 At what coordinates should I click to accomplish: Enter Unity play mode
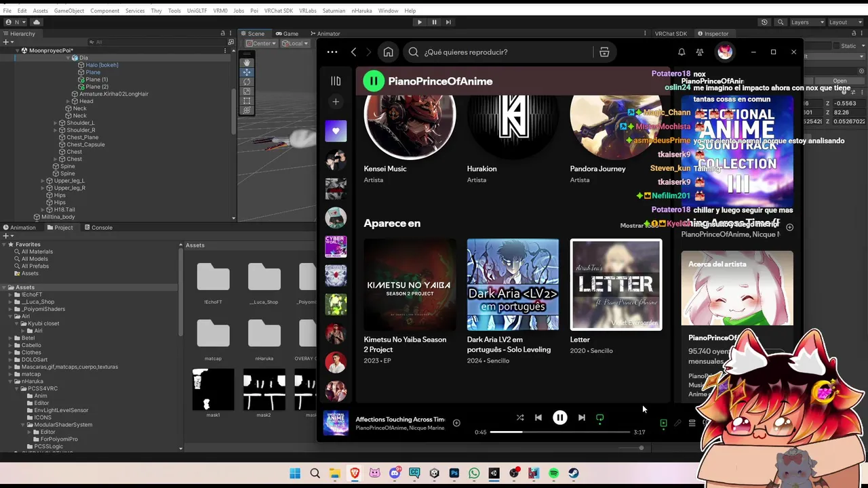419,22
